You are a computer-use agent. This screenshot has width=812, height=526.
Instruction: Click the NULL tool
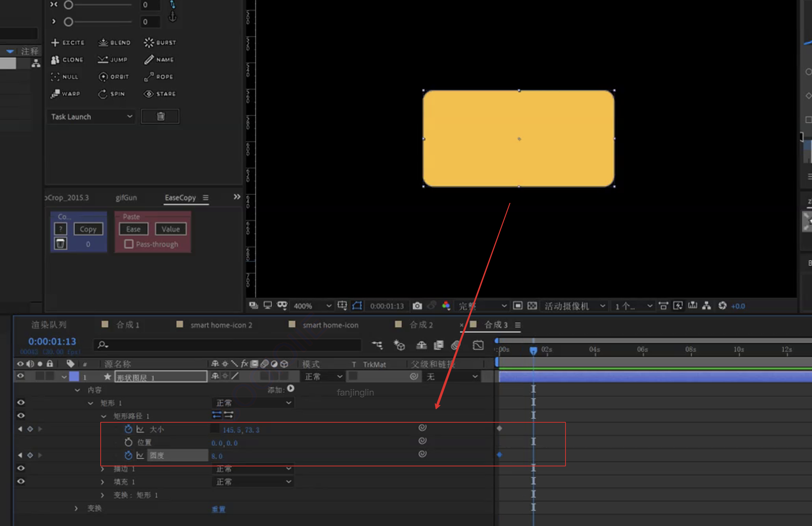(x=64, y=77)
